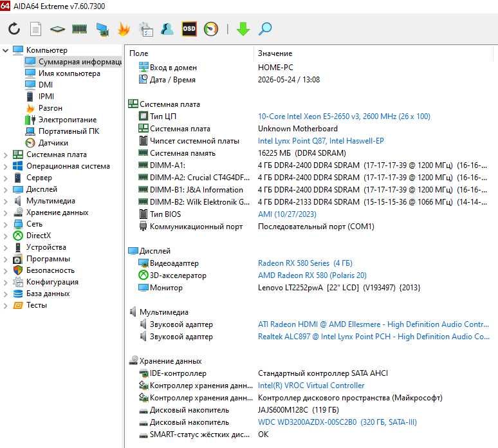Image resolution: width=498 pixels, height=448 pixels.
Task: Expand the Хранение данных tree node
Action: pyautogui.click(x=5, y=212)
